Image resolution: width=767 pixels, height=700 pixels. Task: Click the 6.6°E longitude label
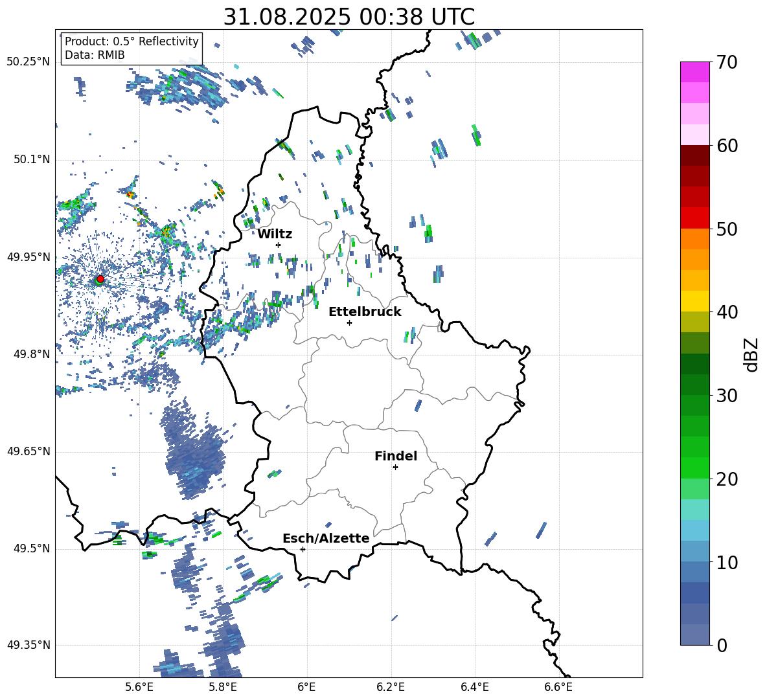click(558, 687)
